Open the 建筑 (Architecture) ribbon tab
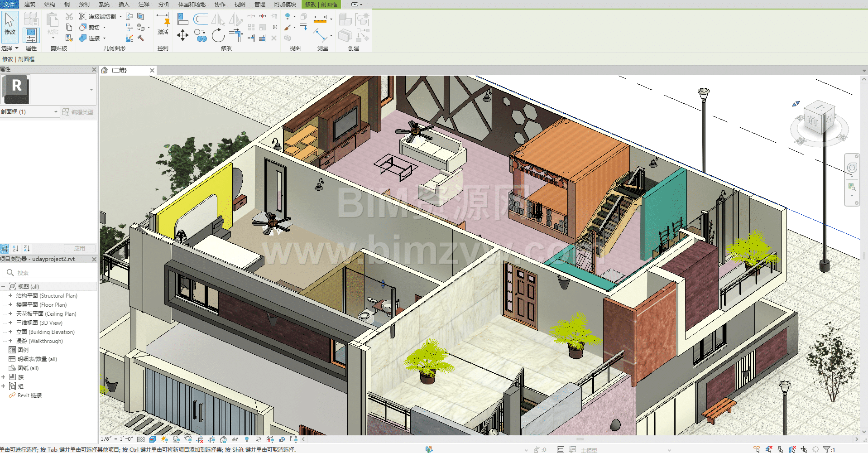The image size is (868, 453). tap(29, 4)
